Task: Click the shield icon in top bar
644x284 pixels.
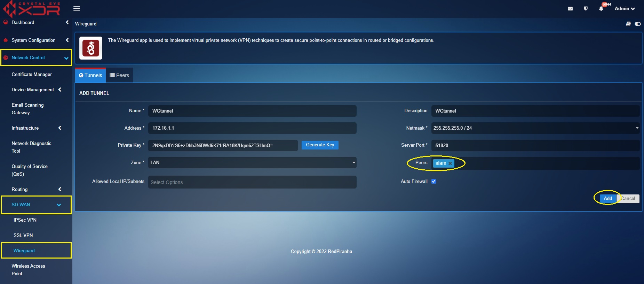Action: coord(586,9)
